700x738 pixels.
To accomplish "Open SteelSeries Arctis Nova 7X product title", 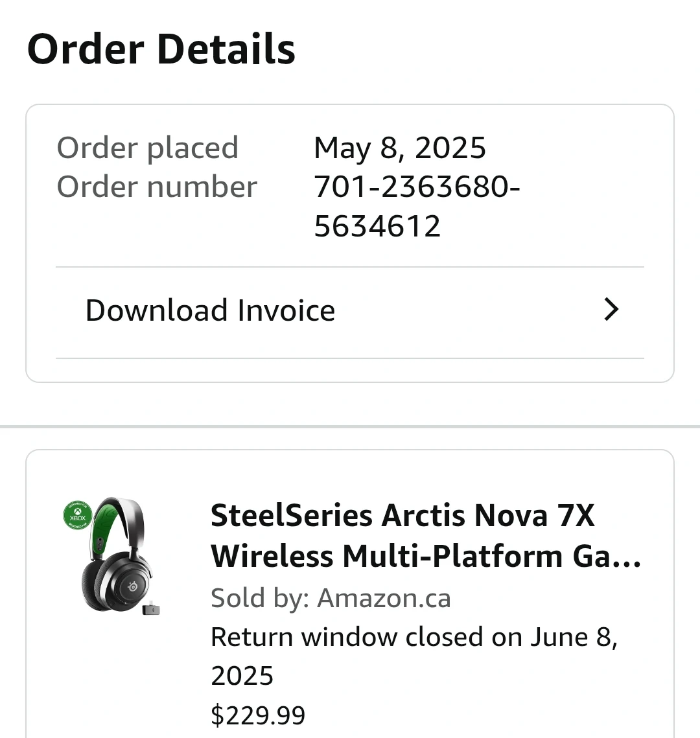I will click(402, 516).
